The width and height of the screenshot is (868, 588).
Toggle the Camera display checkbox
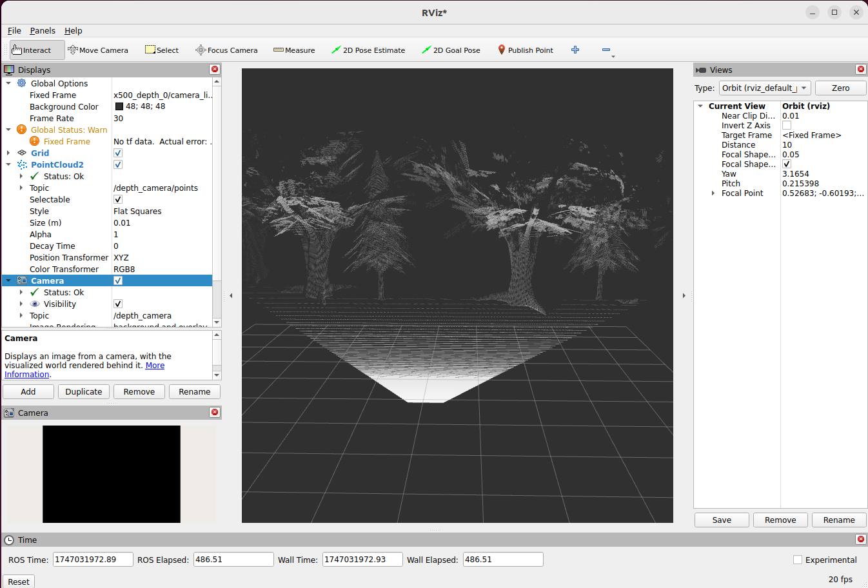tap(118, 280)
